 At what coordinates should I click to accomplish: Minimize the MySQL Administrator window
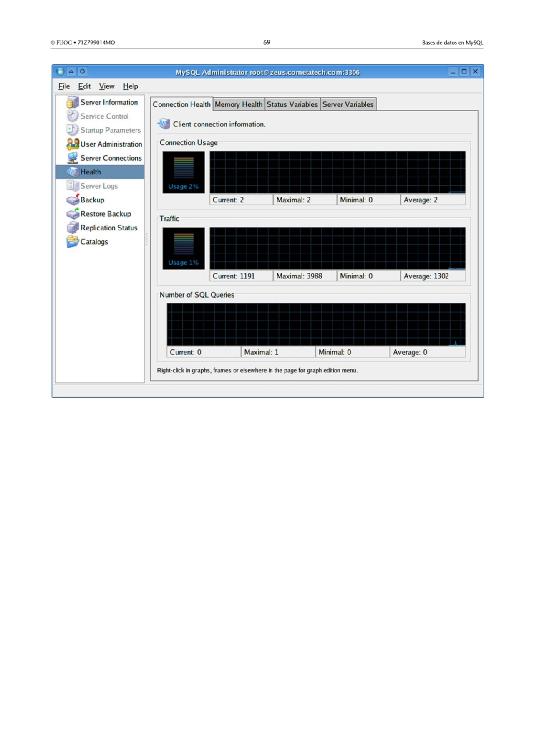453,72
